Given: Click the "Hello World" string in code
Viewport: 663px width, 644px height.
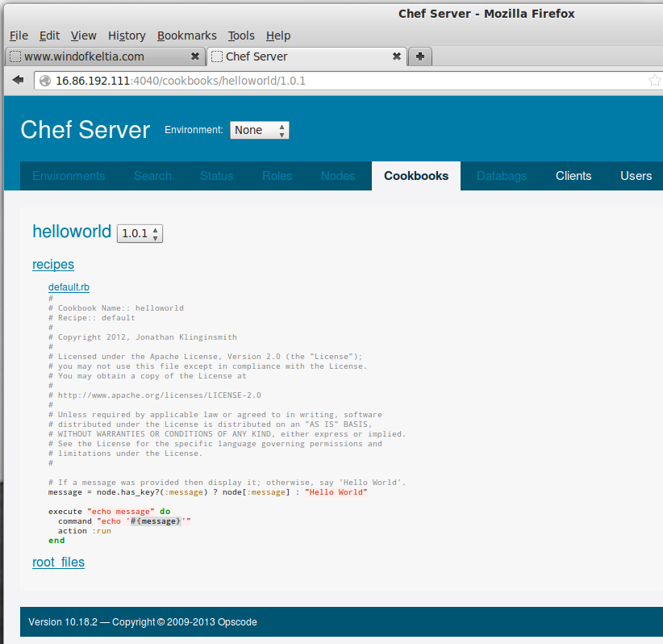Looking at the screenshot, I should (x=336, y=492).
